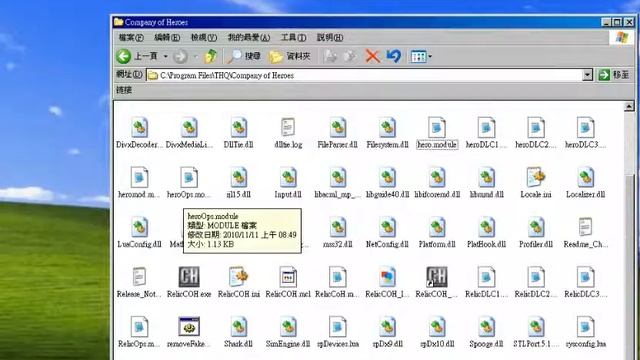Viewport: 640px width, 360px height.
Task: Click the Forward arrow toolbar button
Action: (x=180, y=56)
